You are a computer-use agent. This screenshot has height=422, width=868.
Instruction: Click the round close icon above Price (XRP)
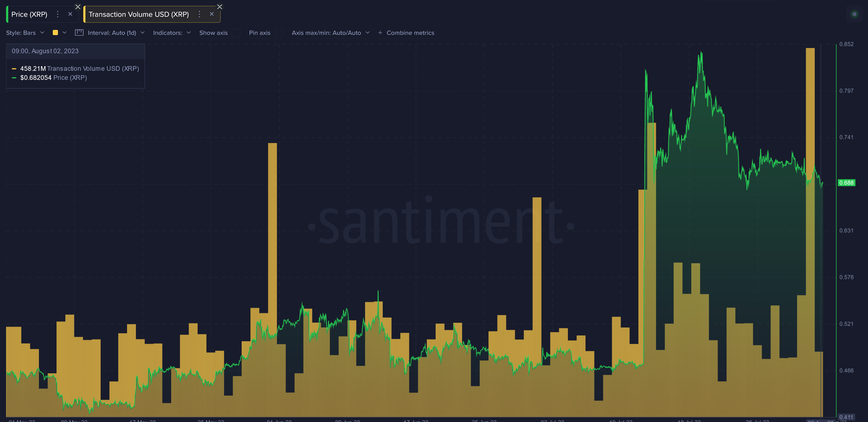click(x=78, y=7)
